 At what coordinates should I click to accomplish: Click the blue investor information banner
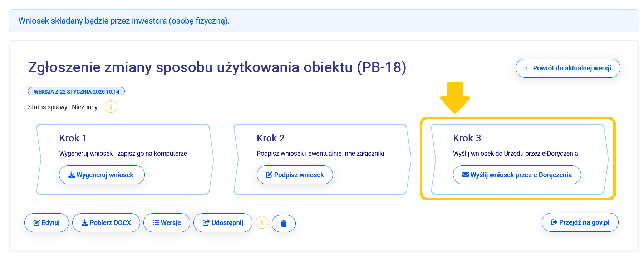[324, 21]
